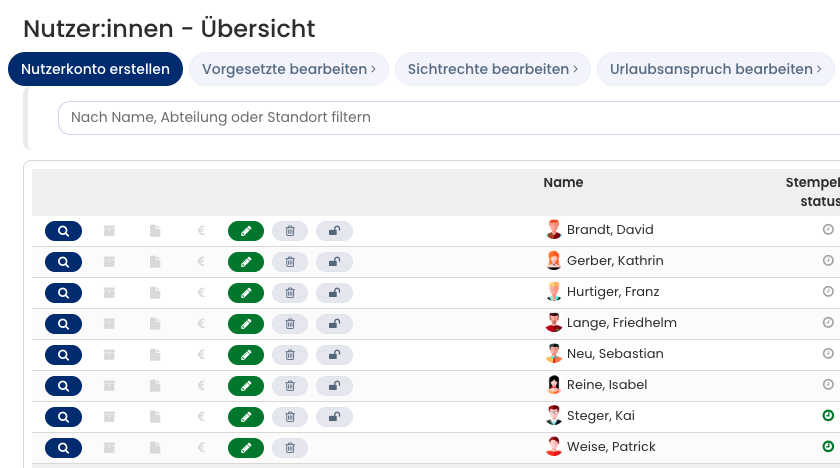Click the padlock icon for Friedhelm Lange

(x=334, y=324)
